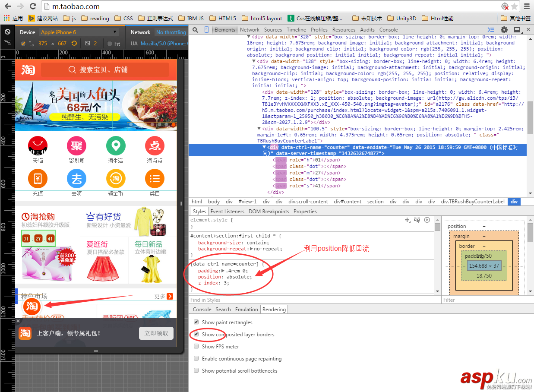Open the DOM Breakpoints sidebar tab

[x=269, y=212]
